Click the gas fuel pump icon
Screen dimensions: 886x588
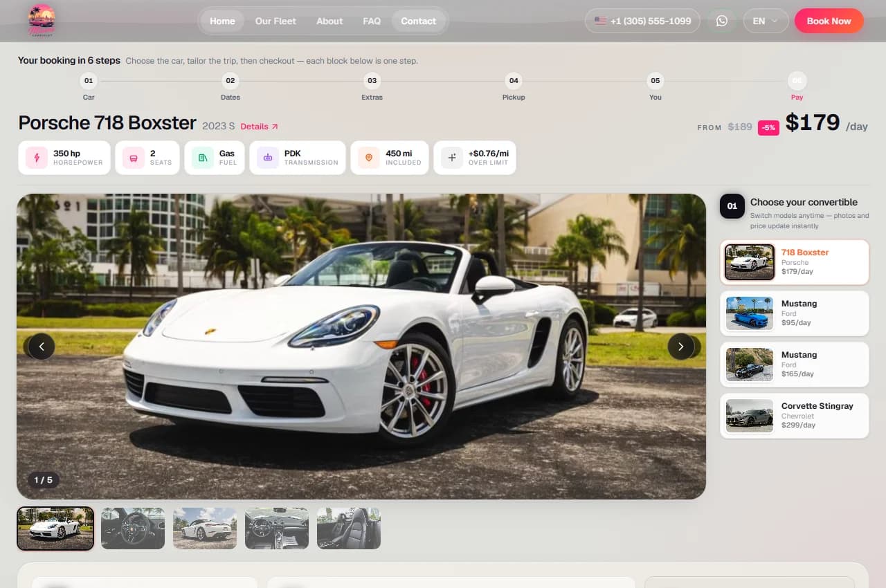[x=203, y=158]
